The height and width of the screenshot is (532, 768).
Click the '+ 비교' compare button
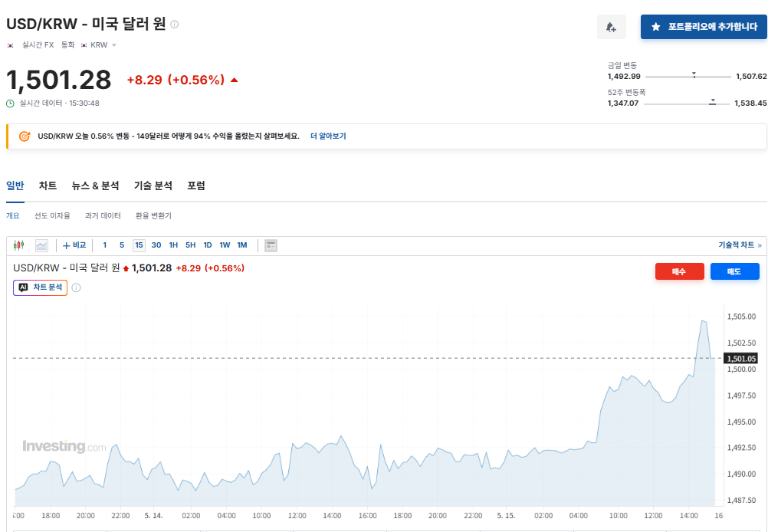click(74, 245)
